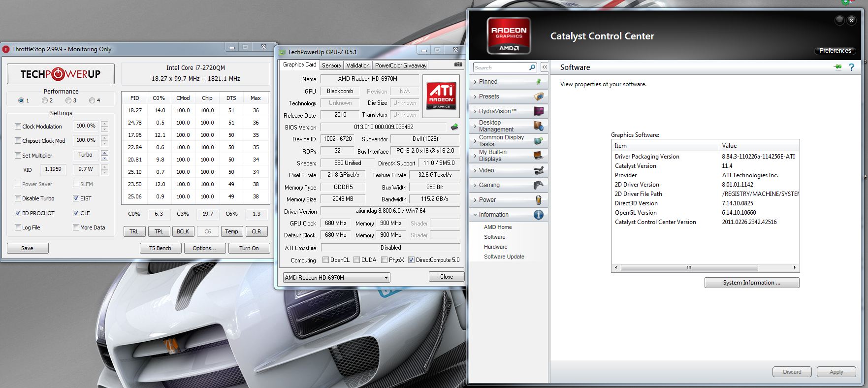Open the Validation tab in GPU-Z

(x=358, y=65)
